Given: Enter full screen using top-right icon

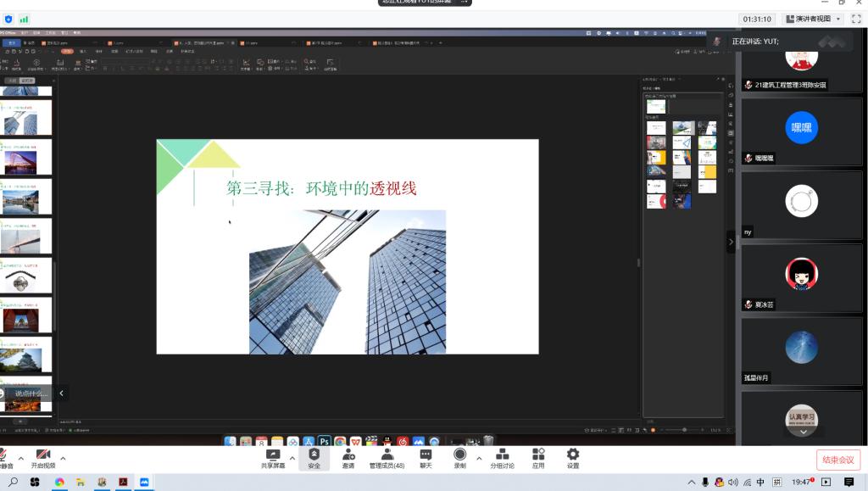Looking at the screenshot, I should click(856, 19).
